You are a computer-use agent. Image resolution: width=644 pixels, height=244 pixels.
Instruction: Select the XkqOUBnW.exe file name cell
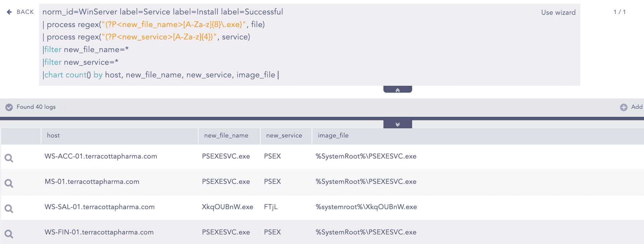(x=227, y=207)
